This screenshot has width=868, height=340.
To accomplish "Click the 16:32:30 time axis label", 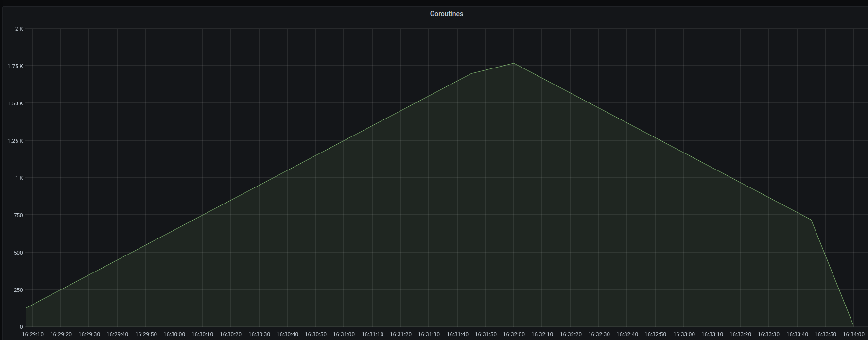I will [598, 334].
